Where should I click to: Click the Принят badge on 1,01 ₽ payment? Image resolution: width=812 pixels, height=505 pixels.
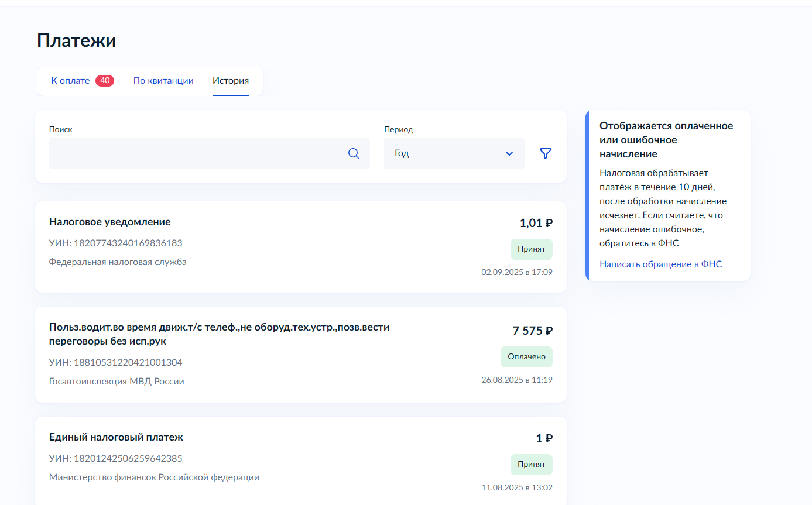(x=531, y=249)
